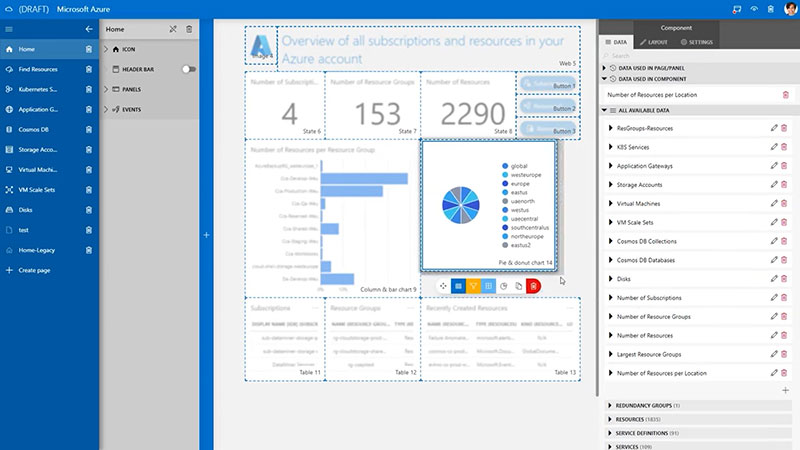
Task: Switch to the DATA tab
Action: pos(616,42)
